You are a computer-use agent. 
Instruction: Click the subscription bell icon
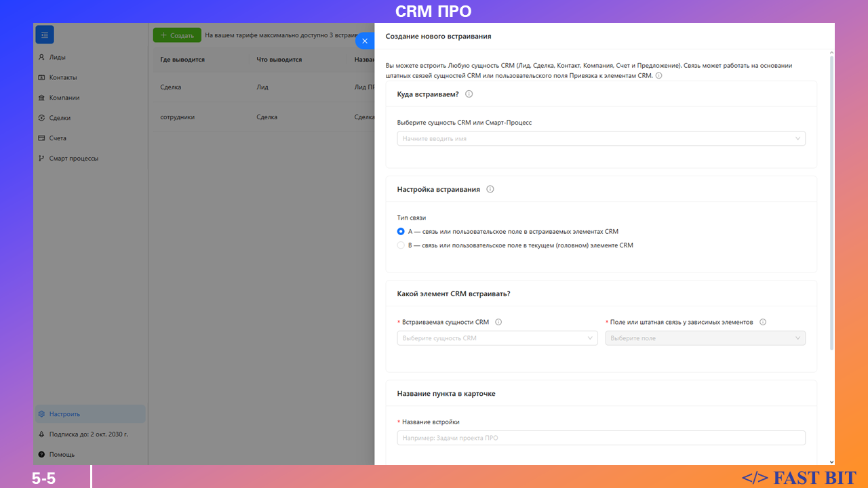[41, 434]
